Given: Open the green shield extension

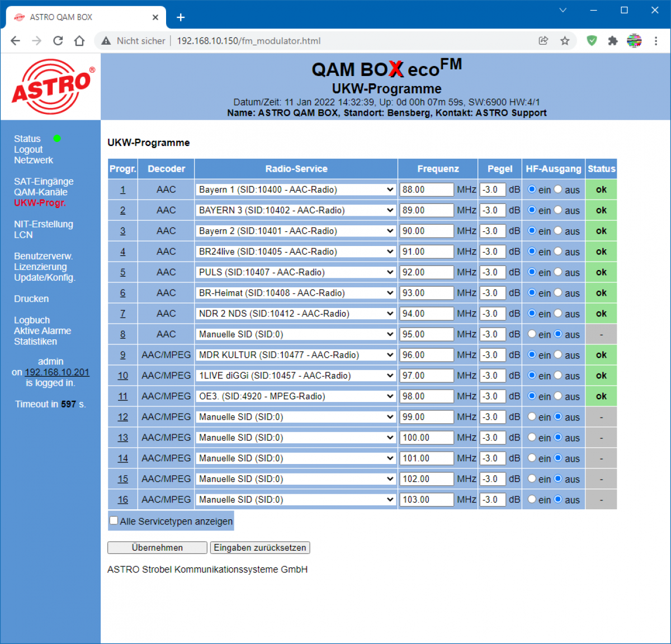Looking at the screenshot, I should 592,41.
